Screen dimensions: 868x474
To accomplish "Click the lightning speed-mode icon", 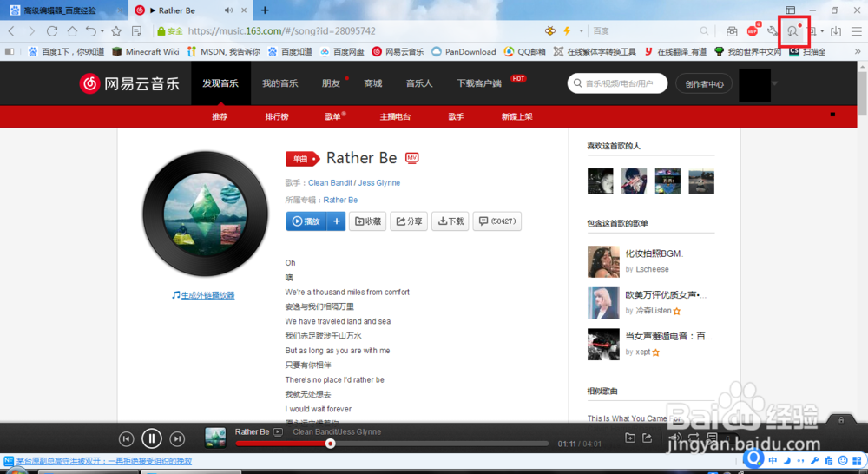I will (567, 31).
